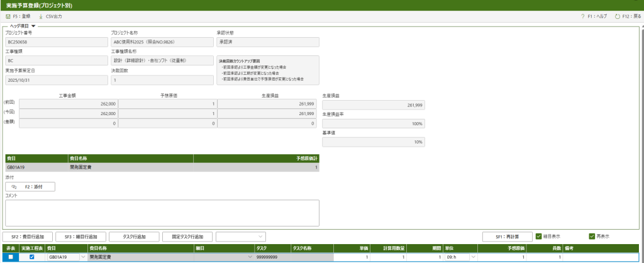Click the タスク行追加 button
Image resolution: width=644 pixels, height=263 pixels.
pos(135,237)
